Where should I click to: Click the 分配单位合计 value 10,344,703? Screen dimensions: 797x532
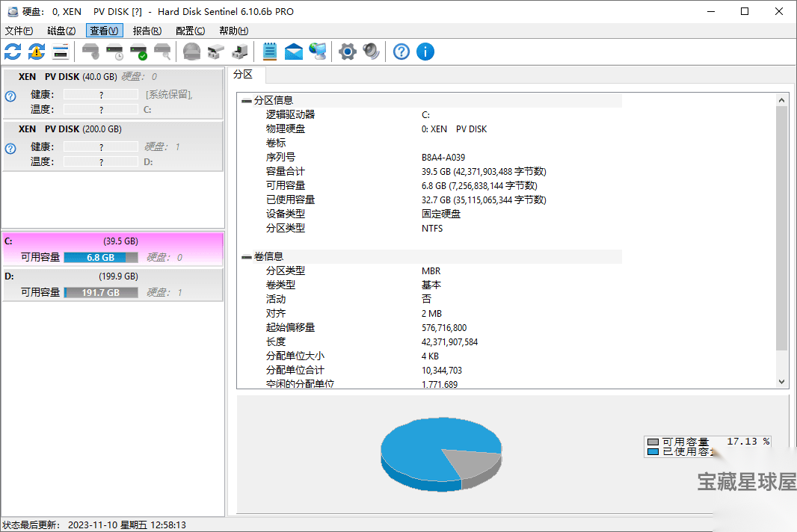442,371
